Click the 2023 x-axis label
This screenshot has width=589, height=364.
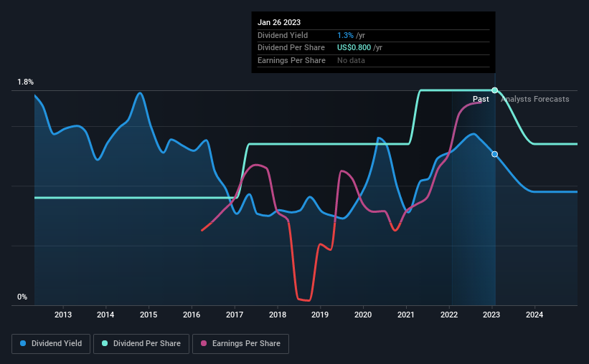click(491, 315)
